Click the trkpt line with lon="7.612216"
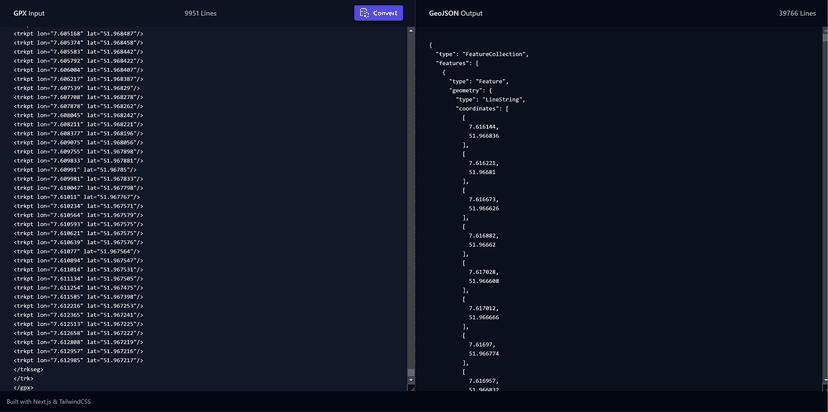 pos(78,306)
